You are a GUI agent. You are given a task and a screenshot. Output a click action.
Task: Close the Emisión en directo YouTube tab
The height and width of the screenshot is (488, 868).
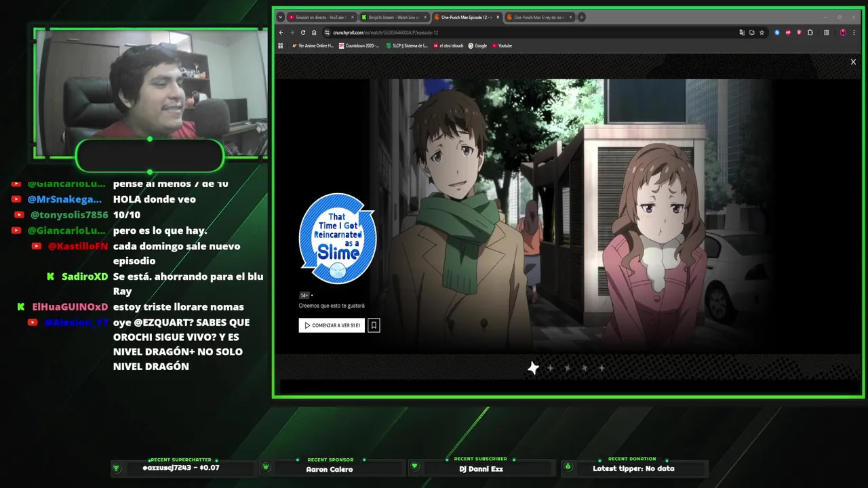click(353, 17)
